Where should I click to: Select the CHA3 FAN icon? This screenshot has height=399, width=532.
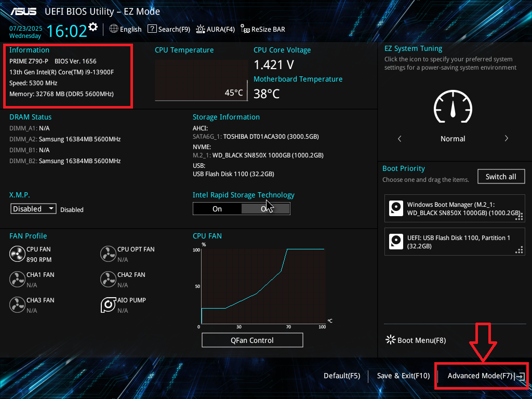(17, 304)
